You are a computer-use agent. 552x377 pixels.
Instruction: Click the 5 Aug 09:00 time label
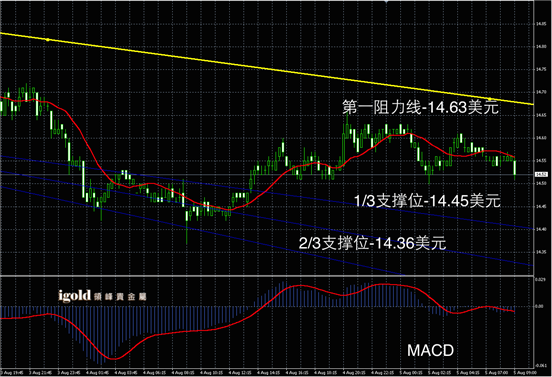[525, 372]
